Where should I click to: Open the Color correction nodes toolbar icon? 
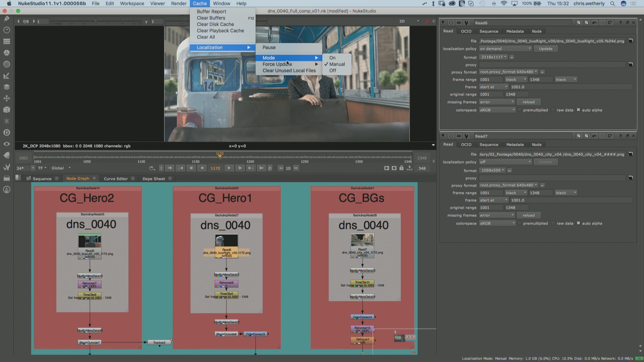point(6,53)
